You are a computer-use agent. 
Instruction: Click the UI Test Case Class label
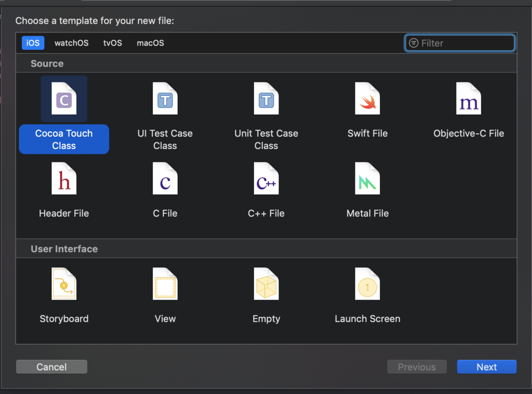tap(165, 139)
